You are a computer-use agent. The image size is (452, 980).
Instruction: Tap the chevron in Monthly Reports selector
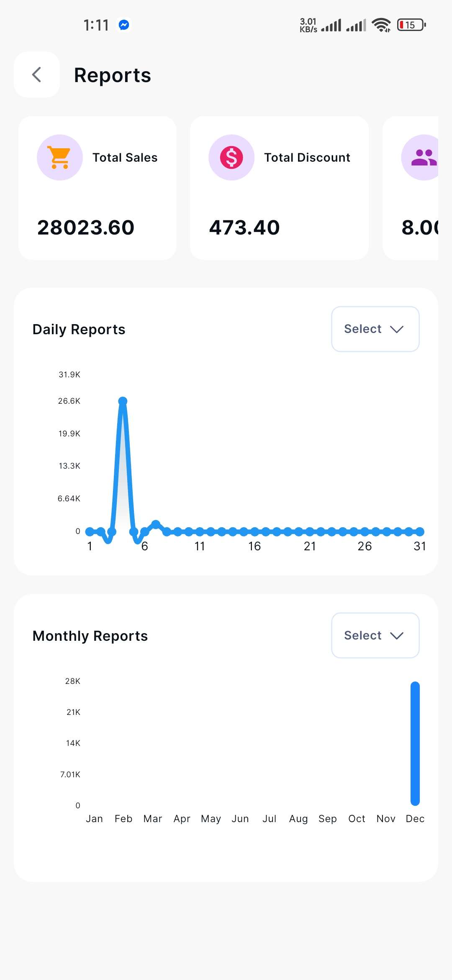(397, 636)
